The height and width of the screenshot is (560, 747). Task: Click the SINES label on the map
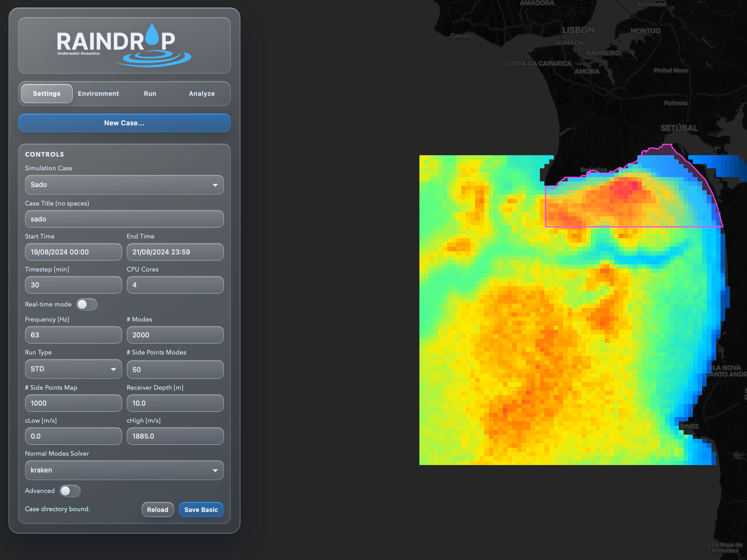coord(689,426)
